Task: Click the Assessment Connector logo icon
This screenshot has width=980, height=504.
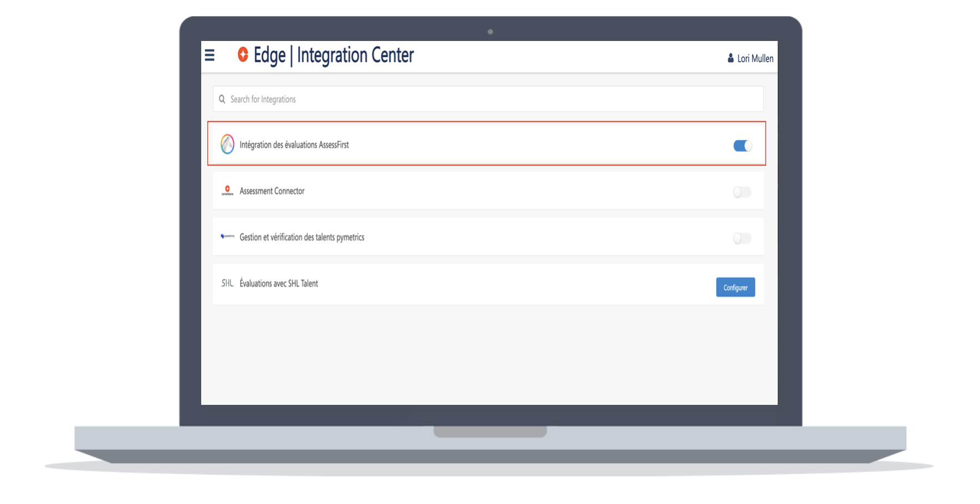Action: [227, 191]
